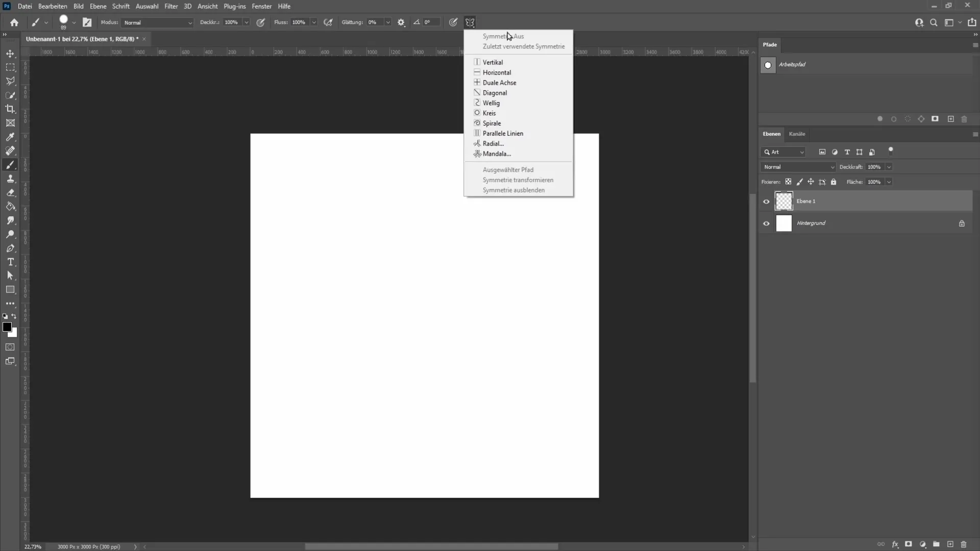
Task: Select the Healing Brush tool
Action: (10, 151)
